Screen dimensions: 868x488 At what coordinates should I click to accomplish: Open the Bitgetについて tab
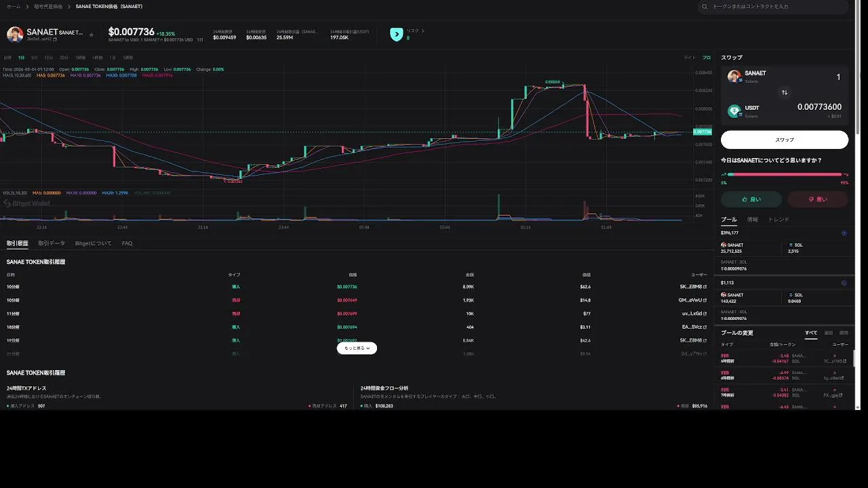94,243
